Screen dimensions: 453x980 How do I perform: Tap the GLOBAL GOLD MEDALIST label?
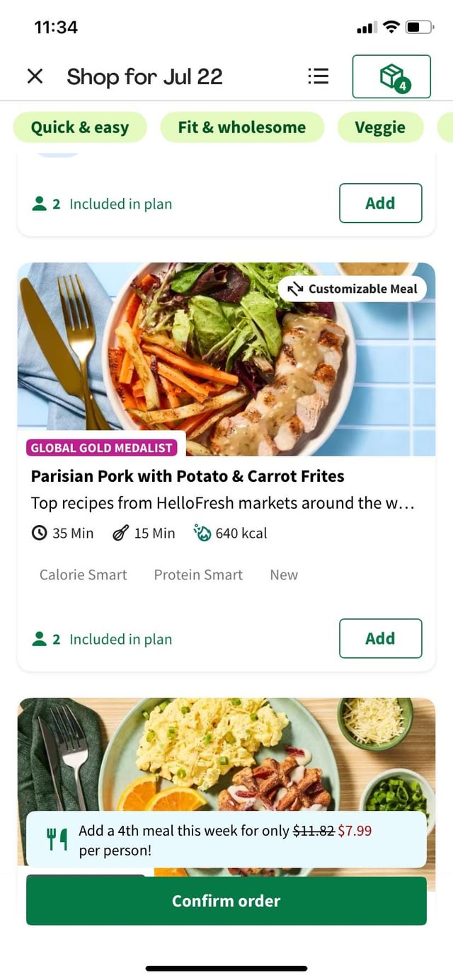pos(102,448)
